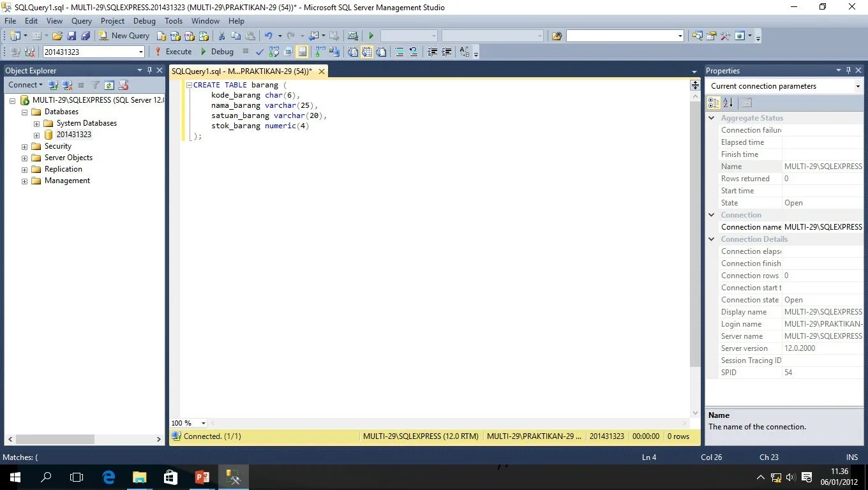Collapse CREATE TABLE code outline

(x=189, y=85)
